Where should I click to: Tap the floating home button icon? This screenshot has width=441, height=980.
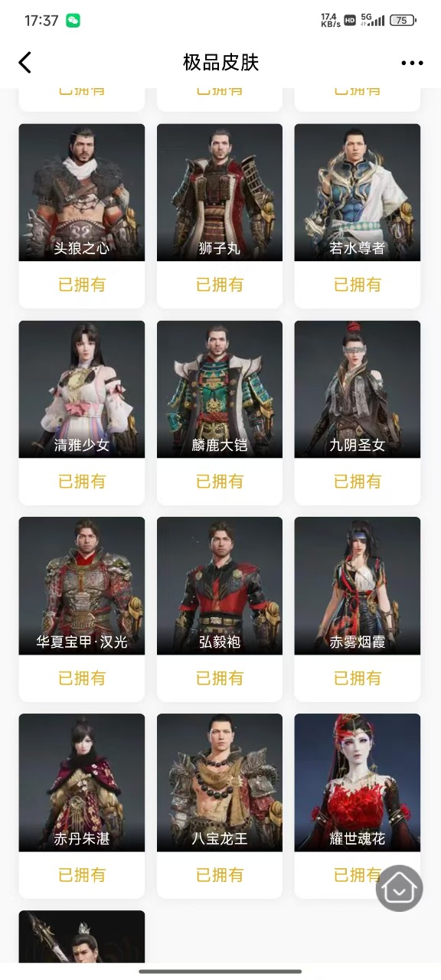(x=399, y=888)
